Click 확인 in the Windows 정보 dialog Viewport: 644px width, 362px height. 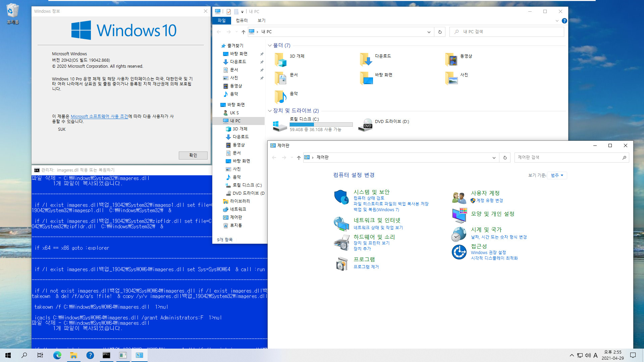click(193, 155)
